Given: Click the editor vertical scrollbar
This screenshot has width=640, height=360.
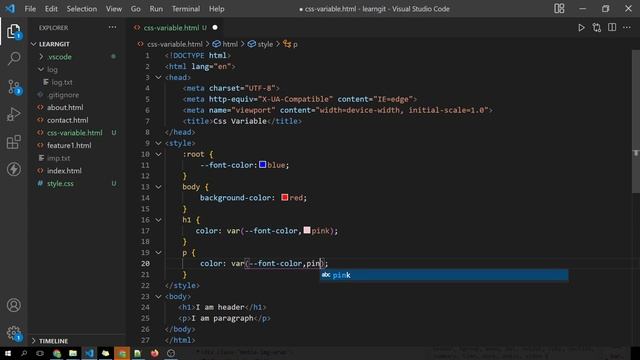Looking at the screenshot, I should (x=636, y=121).
